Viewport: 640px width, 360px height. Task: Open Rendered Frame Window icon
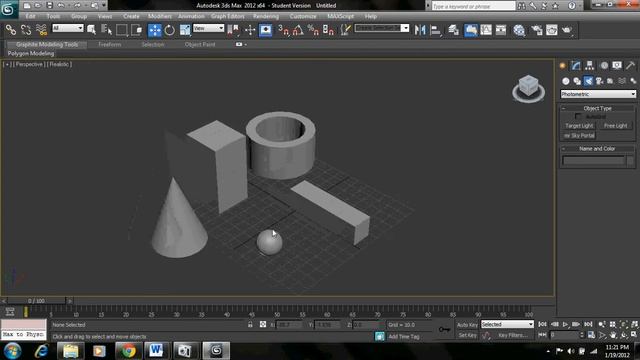tap(552, 30)
